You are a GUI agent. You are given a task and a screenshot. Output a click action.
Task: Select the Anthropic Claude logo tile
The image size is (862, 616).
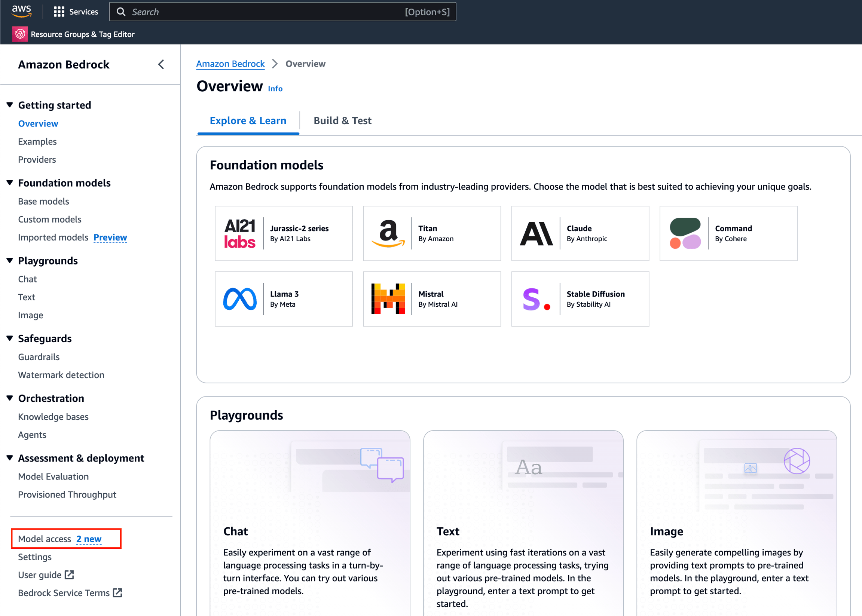point(536,233)
